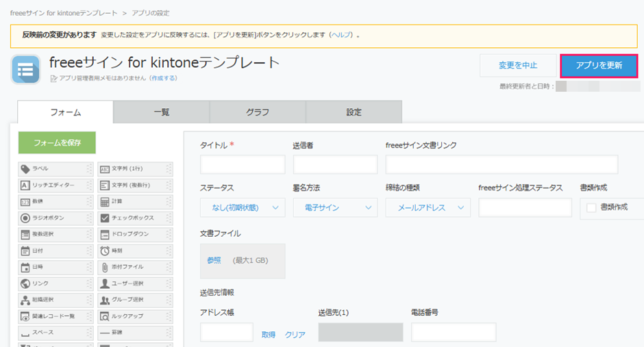Click the タイトル input field
The height and width of the screenshot is (347, 644).
coord(243,164)
